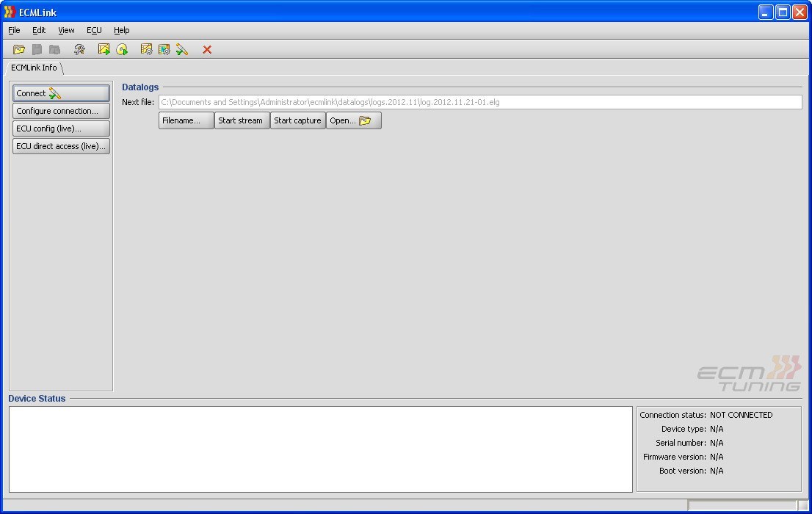
Task: Open the File menu
Action: [x=13, y=30]
